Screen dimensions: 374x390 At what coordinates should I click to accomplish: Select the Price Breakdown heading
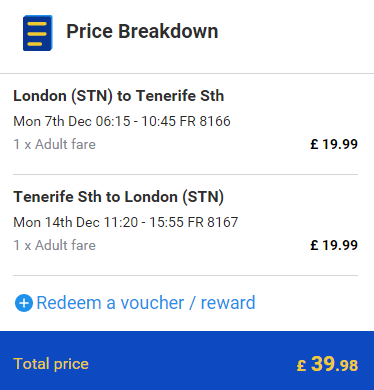142,31
